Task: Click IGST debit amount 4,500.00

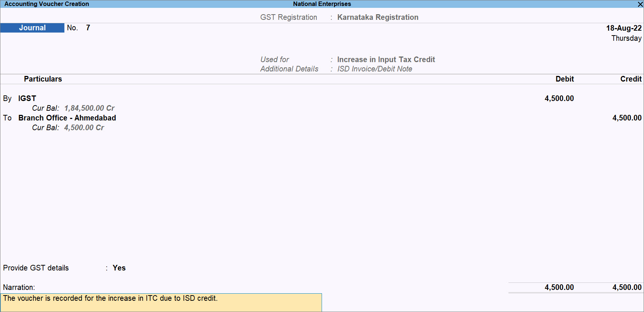Action: (x=559, y=98)
